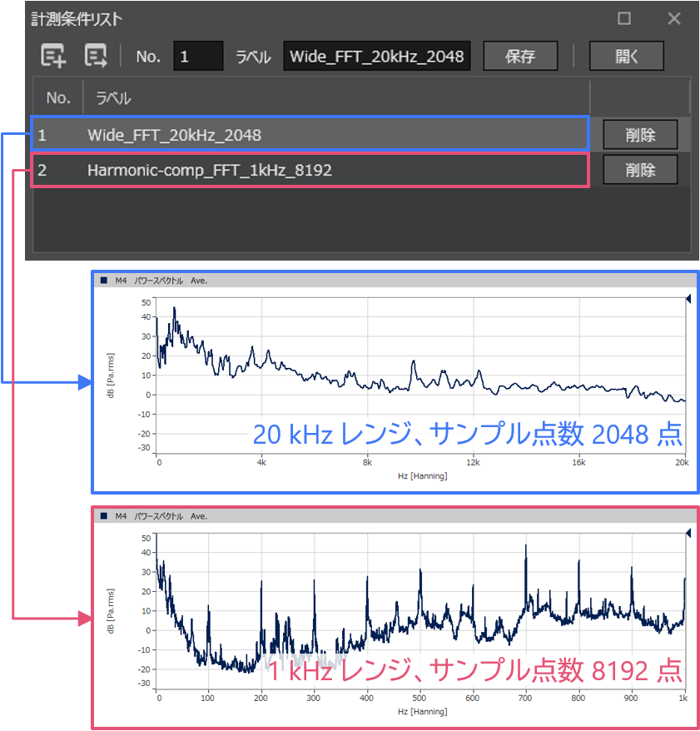Screen dimensions: 700x731
Task: Select the blue square marker in the 20 kHz graph header
Action: click(x=104, y=281)
